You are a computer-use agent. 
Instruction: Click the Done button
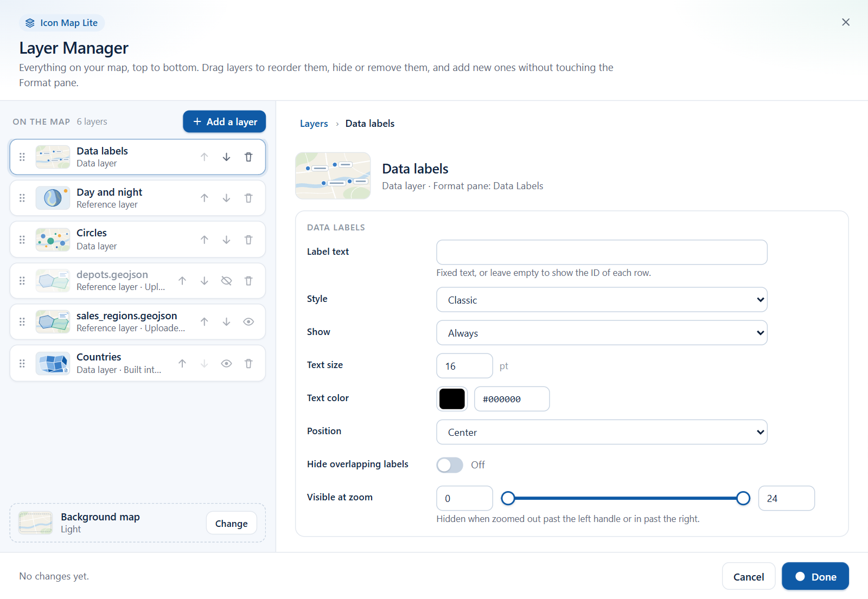(x=815, y=577)
